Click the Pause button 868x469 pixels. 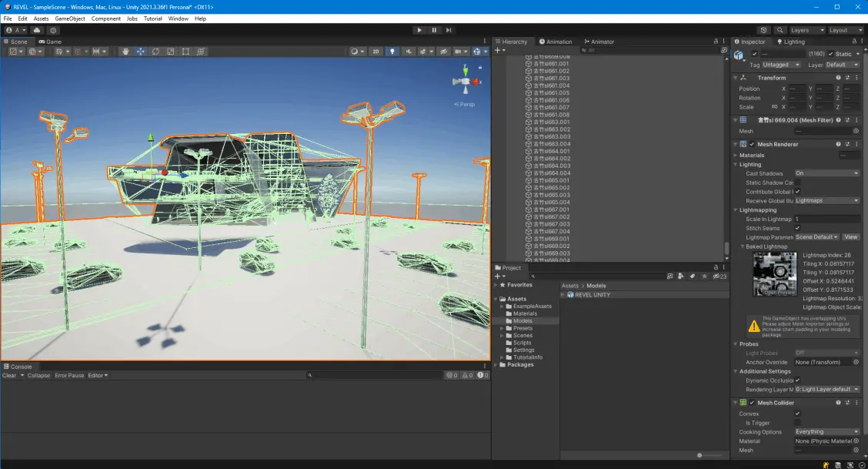(x=434, y=30)
